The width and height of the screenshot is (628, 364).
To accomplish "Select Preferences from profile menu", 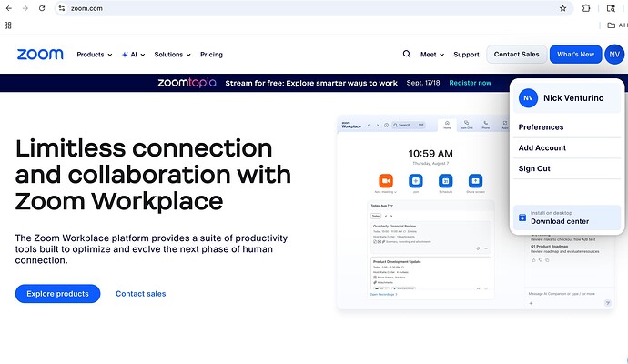I will pyautogui.click(x=567, y=127).
